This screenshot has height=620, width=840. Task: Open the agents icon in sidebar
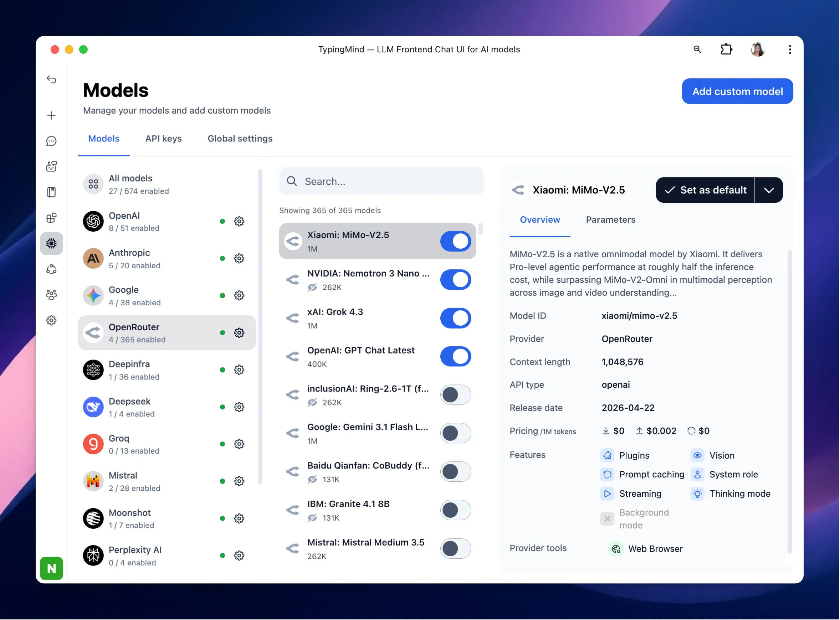(51, 166)
